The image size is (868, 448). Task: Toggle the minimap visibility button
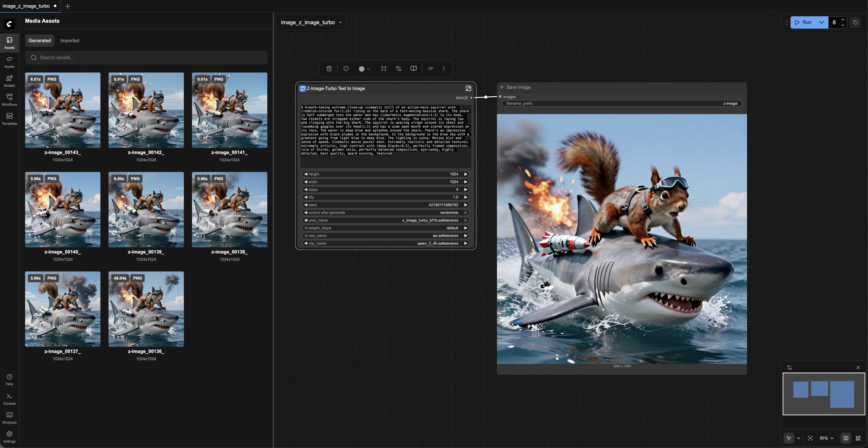(x=845, y=438)
